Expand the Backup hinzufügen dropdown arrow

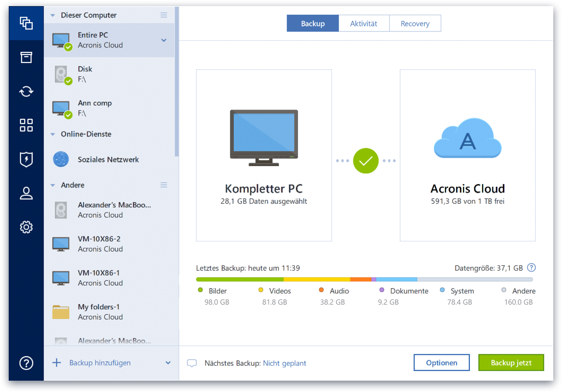(x=167, y=362)
